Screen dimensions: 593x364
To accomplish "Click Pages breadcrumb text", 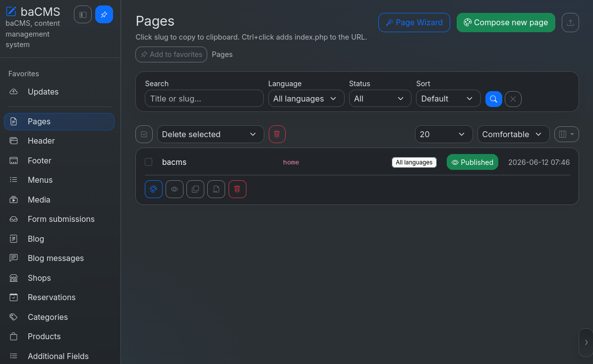I will (222, 54).
